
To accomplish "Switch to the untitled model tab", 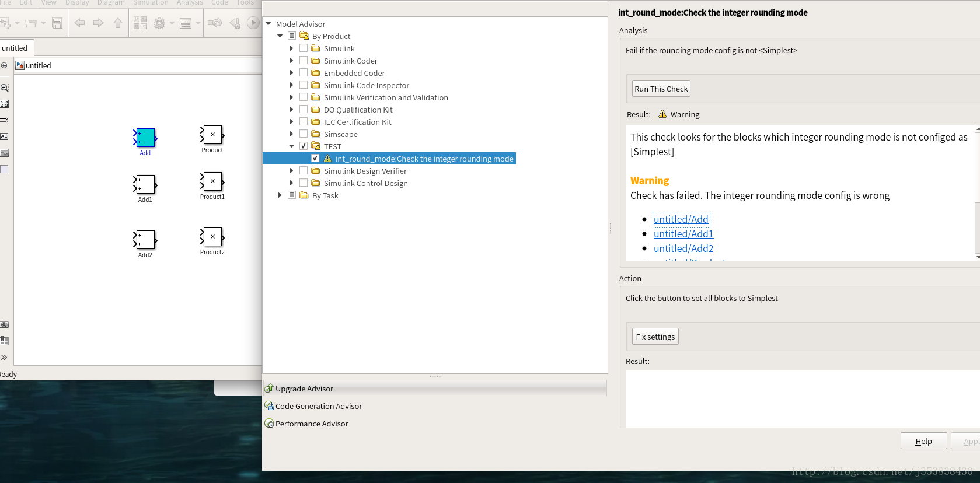I will 15,48.
